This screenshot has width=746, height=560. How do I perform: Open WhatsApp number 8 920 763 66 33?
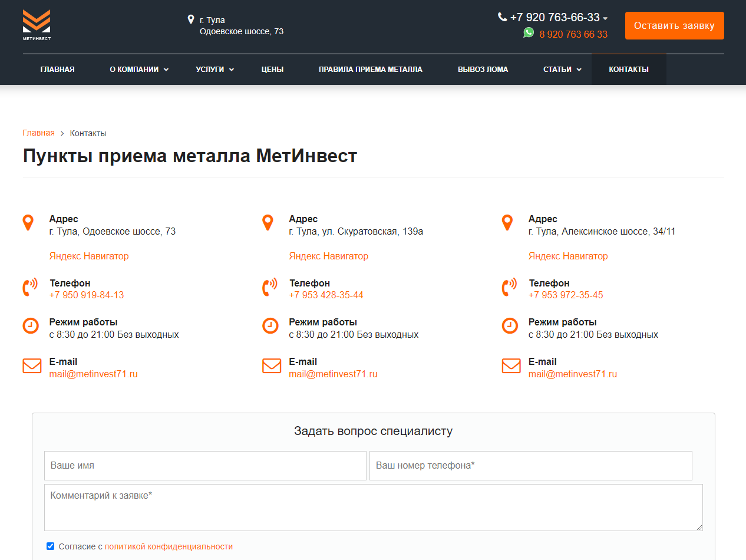click(573, 34)
